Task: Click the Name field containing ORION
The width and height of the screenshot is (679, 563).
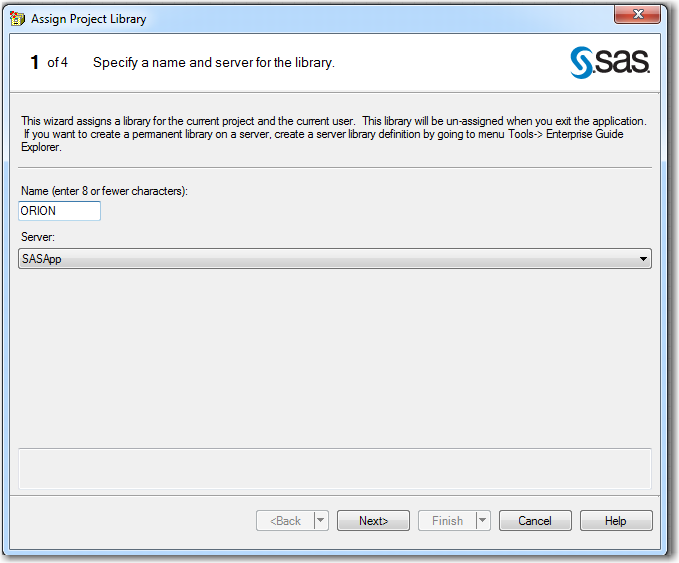Action: pyautogui.click(x=60, y=211)
